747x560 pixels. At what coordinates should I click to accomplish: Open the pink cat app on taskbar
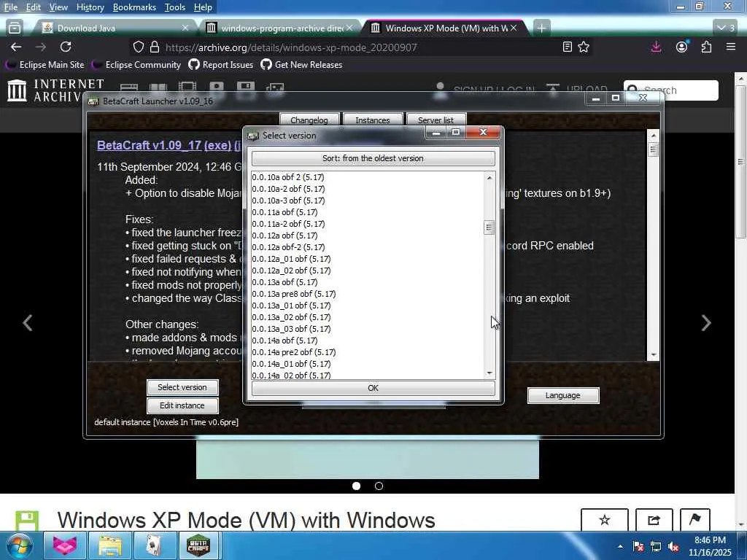tap(64, 545)
